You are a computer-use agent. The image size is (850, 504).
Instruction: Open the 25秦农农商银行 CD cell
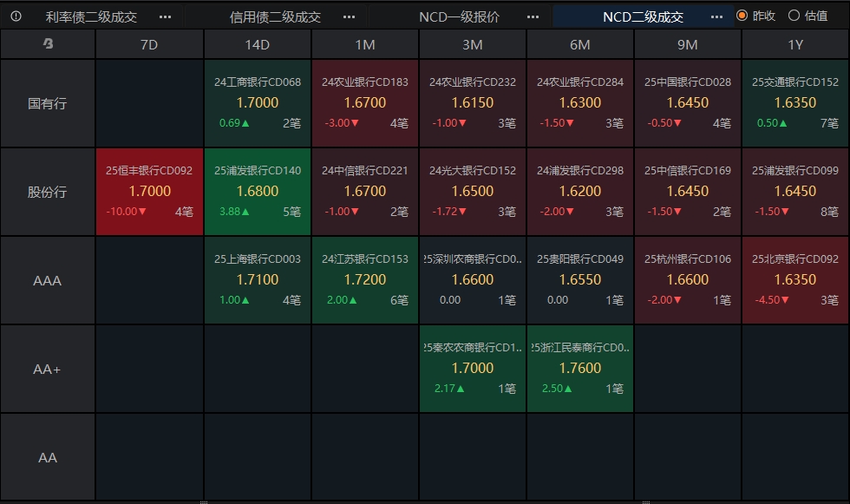click(x=472, y=369)
